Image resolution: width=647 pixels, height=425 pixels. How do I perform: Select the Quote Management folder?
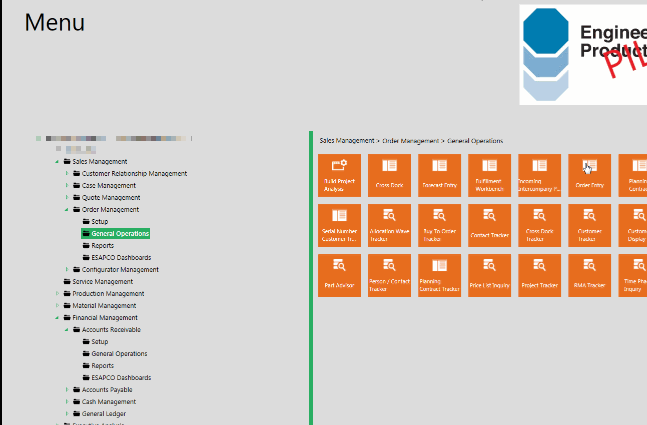107,197
